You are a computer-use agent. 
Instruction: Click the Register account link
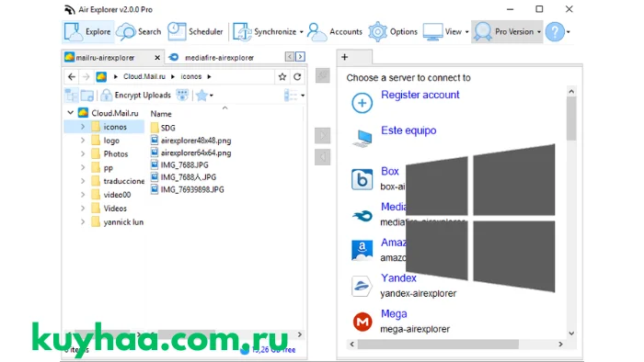point(420,95)
